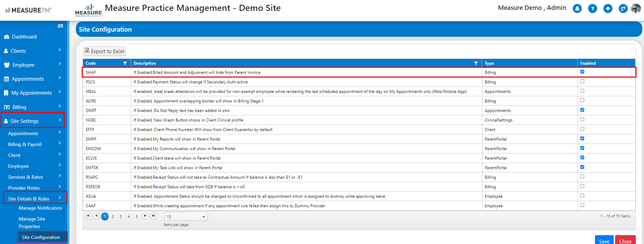The image size is (644, 244).
Task: Click Export to Excel button
Action: point(105,51)
